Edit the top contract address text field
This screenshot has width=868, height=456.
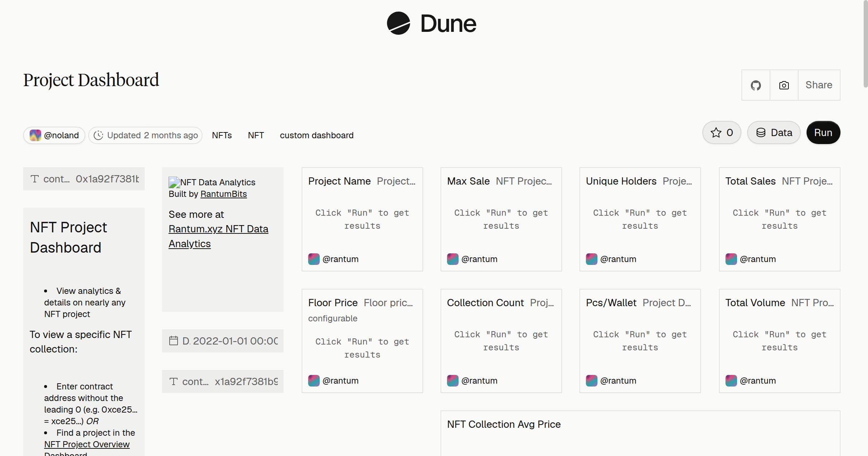[84, 179]
